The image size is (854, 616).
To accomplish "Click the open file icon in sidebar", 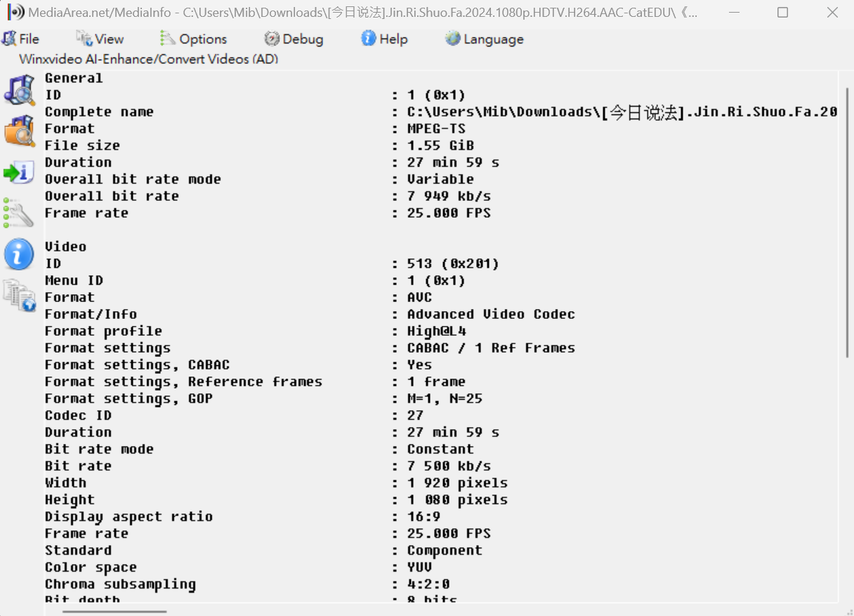I will (x=19, y=90).
